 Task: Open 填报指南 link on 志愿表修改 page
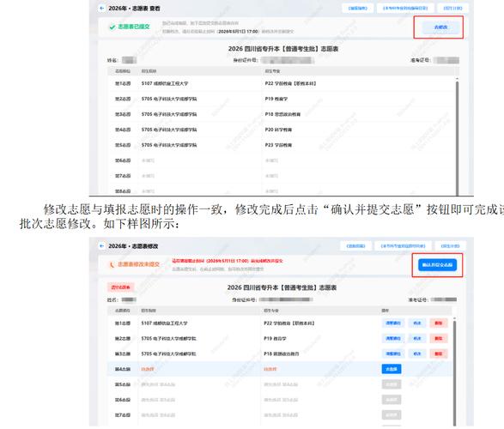(x=355, y=246)
